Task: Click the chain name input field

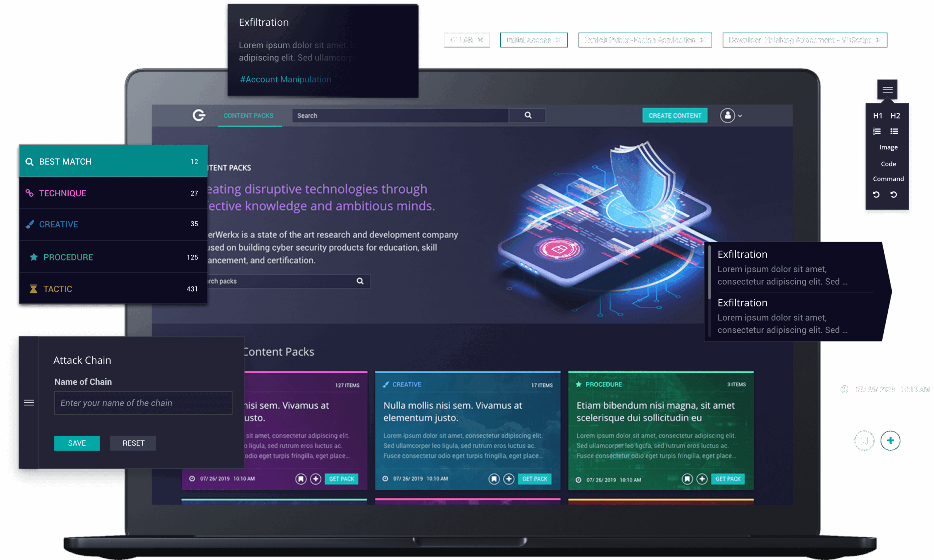Action: click(x=143, y=403)
